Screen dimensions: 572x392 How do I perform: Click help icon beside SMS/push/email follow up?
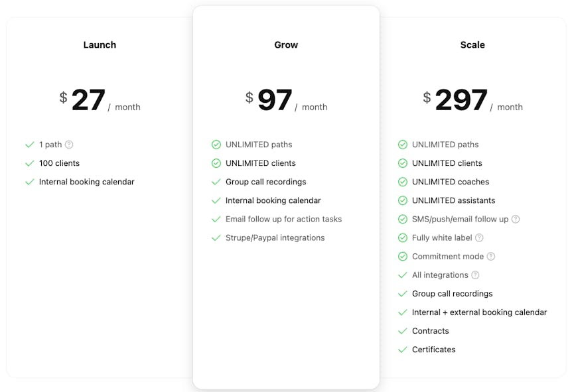point(516,219)
